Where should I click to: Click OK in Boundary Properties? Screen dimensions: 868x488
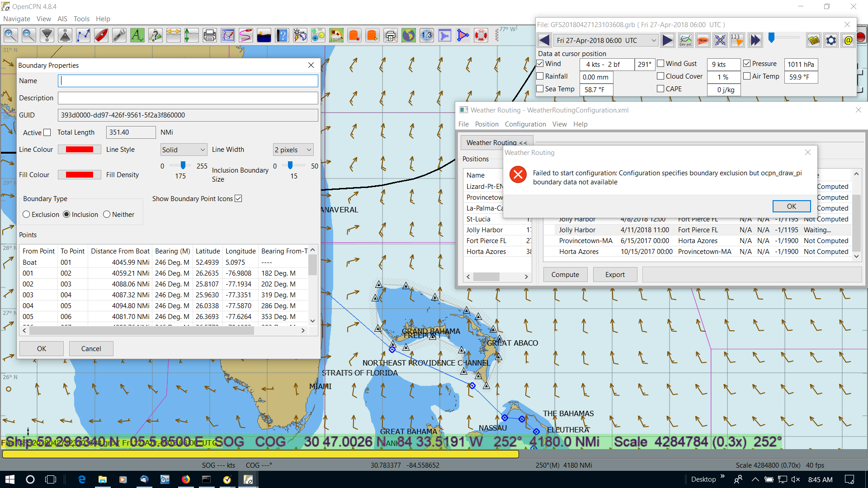click(x=42, y=348)
